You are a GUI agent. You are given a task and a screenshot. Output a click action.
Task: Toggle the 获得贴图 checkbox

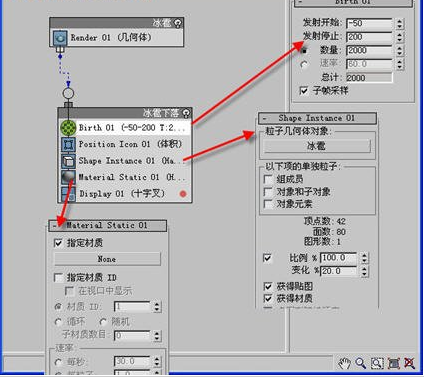click(268, 286)
